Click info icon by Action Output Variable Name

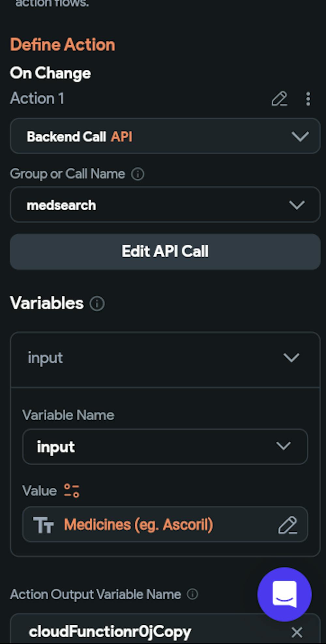tap(192, 594)
